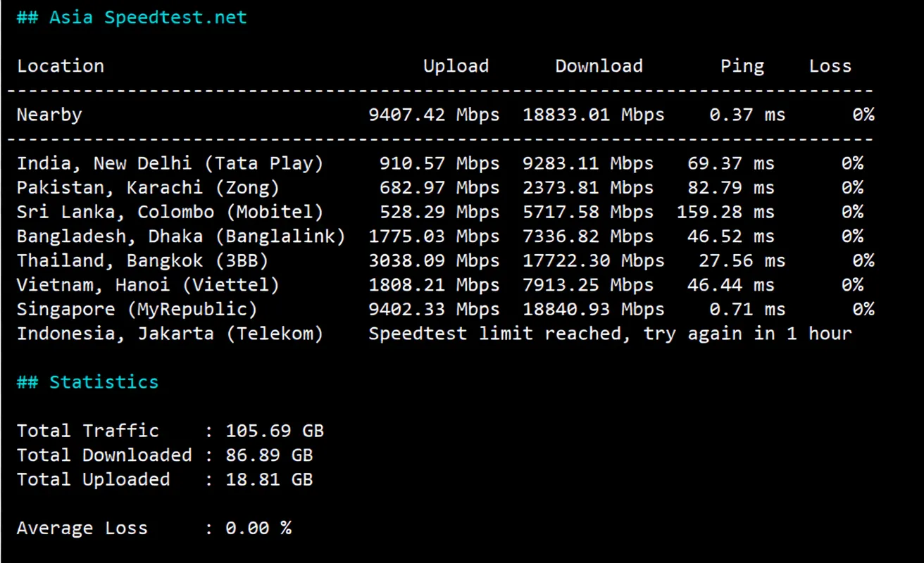924x563 pixels.
Task: Click Sri Lanka download value 5717.58 Mbps
Action: click(x=588, y=212)
